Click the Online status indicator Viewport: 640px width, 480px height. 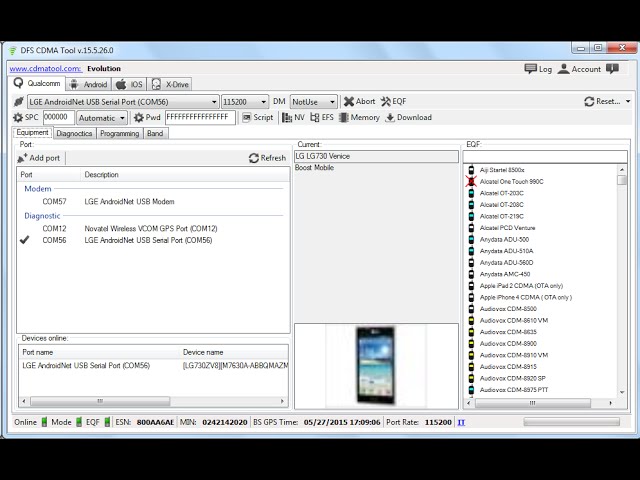(44, 422)
